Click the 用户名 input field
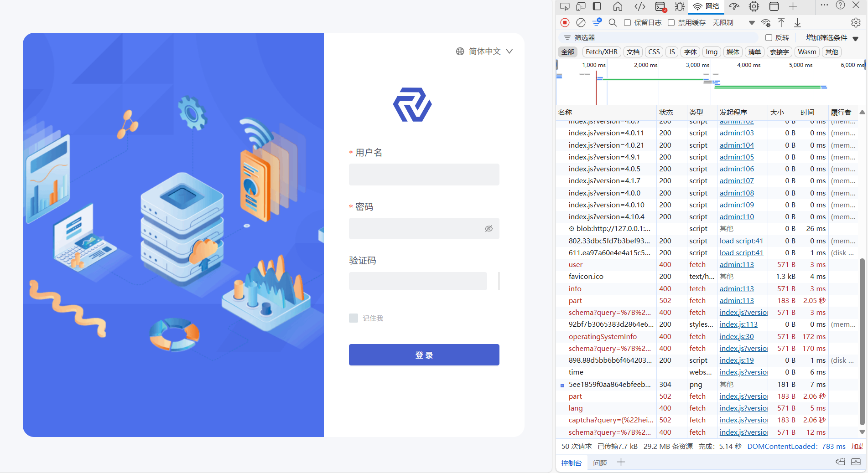The height and width of the screenshot is (473, 868). click(424, 175)
